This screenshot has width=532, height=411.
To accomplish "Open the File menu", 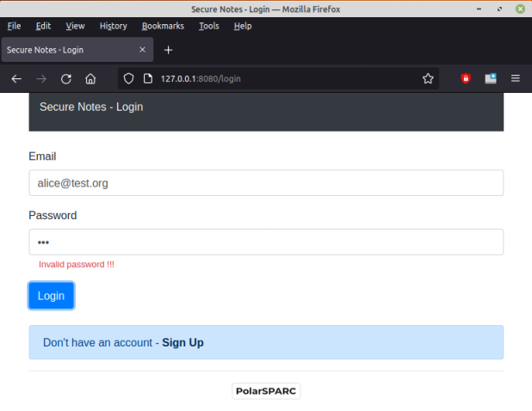I will [x=14, y=26].
